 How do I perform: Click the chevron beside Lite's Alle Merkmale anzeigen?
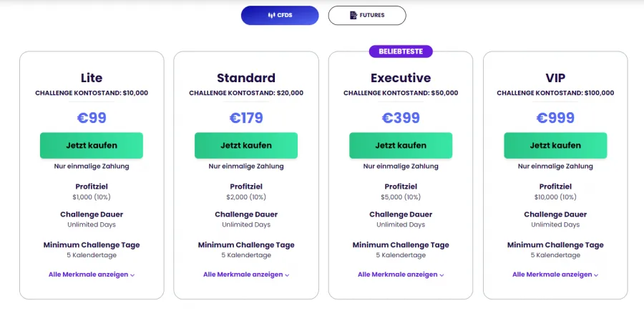[x=132, y=274]
